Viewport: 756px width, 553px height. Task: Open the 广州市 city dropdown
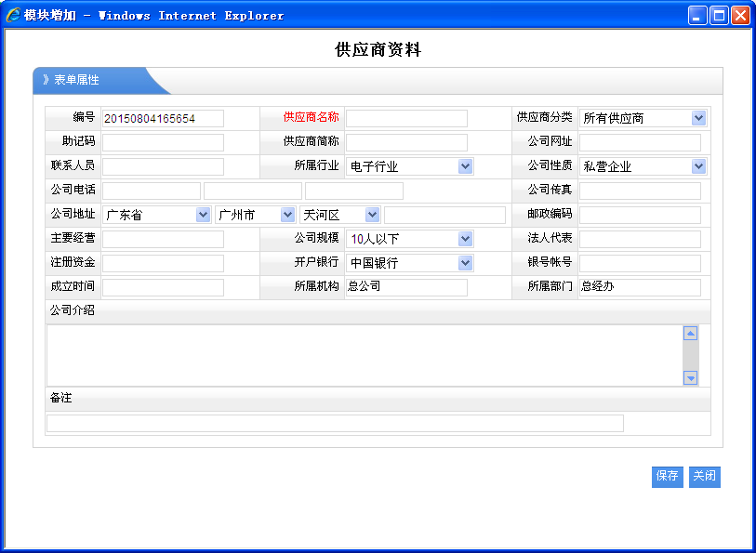pos(256,215)
